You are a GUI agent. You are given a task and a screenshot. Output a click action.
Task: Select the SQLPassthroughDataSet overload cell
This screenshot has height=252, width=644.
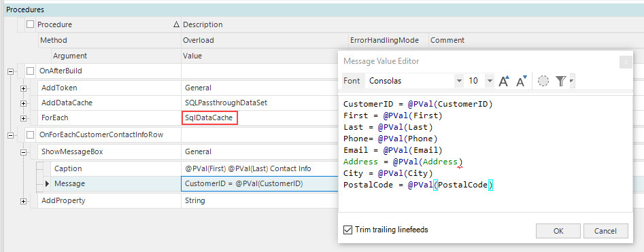pos(260,103)
